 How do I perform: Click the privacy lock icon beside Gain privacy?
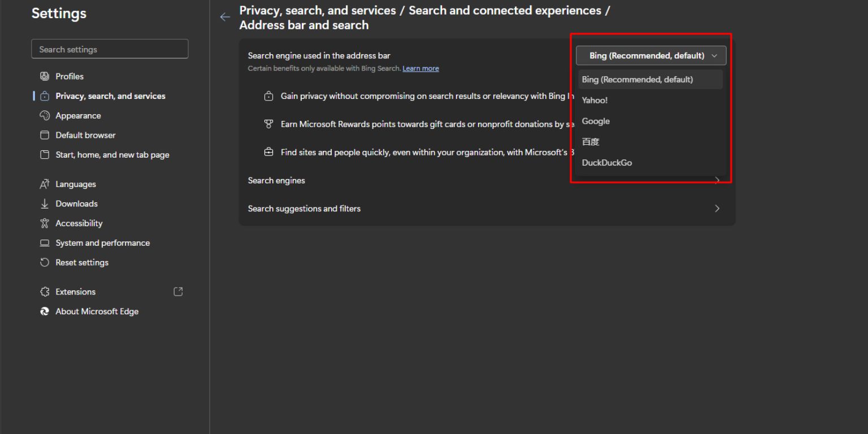[269, 96]
